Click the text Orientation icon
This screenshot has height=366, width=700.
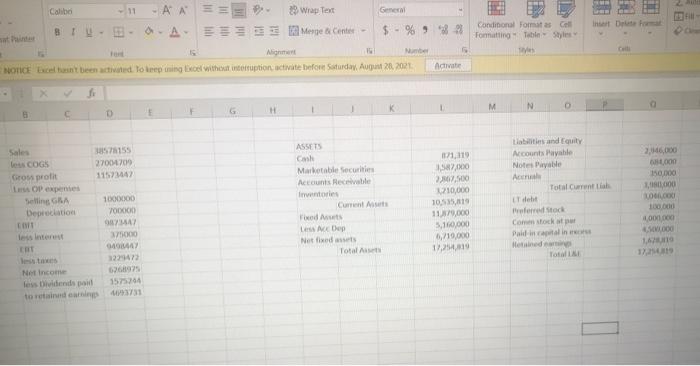(258, 9)
